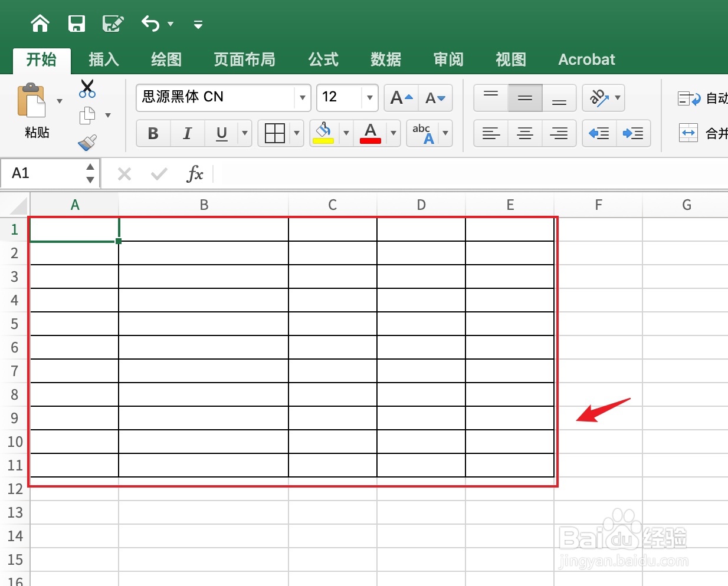Select row 13 header
This screenshot has height=586, width=728.
(x=15, y=512)
